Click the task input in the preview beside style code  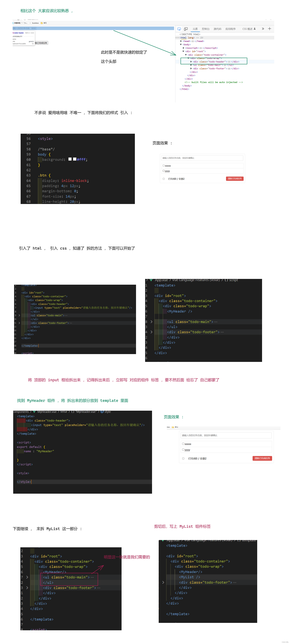click(x=202, y=158)
